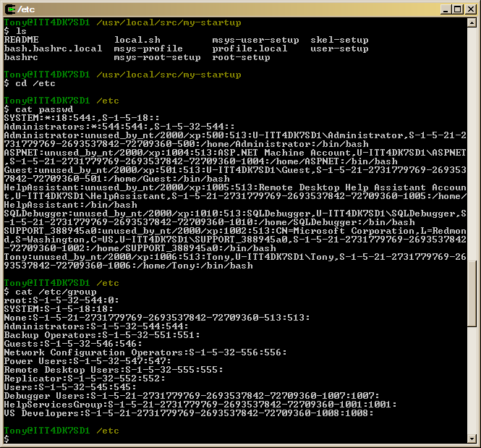Click the Network Configuration Operators line
The image size is (481, 448).
(x=145, y=352)
